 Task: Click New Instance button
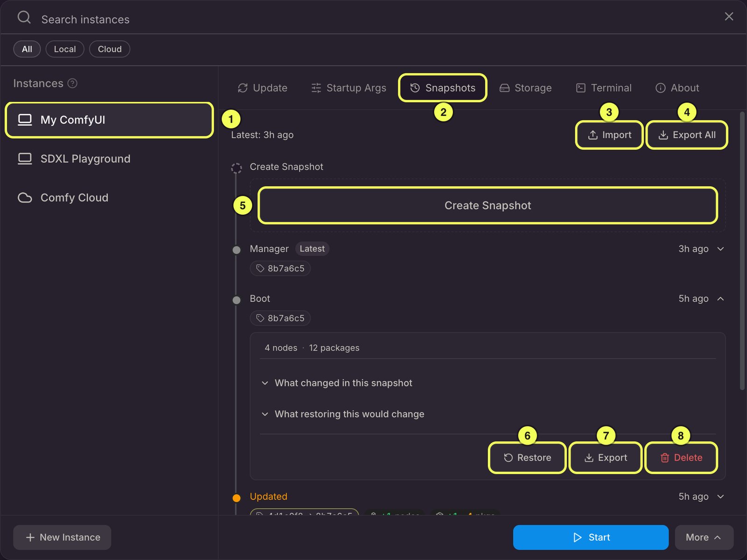pos(62,538)
